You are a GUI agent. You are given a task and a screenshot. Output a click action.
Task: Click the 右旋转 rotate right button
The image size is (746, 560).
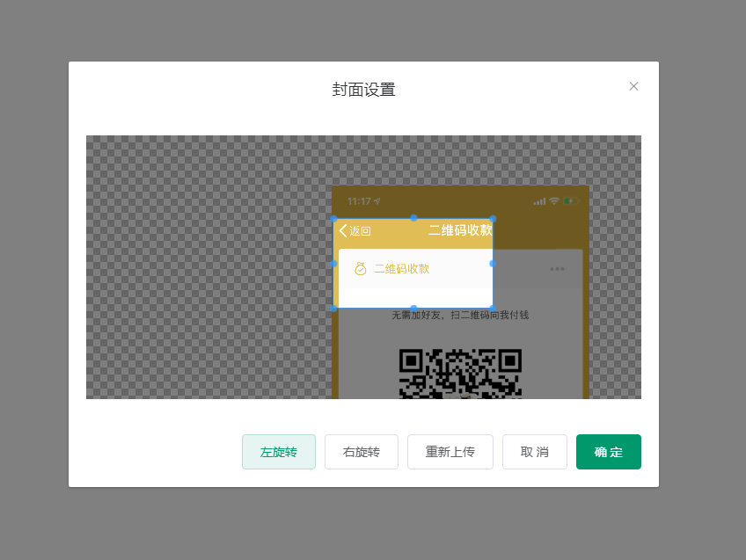[x=362, y=452]
